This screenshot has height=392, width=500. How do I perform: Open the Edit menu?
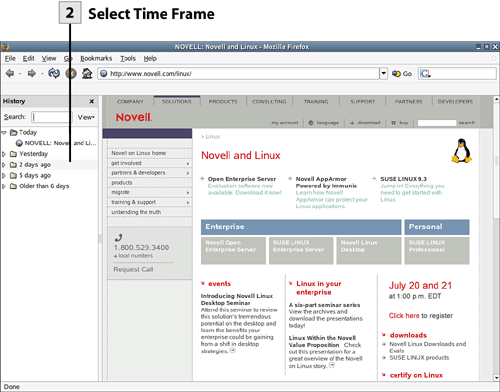(28, 58)
